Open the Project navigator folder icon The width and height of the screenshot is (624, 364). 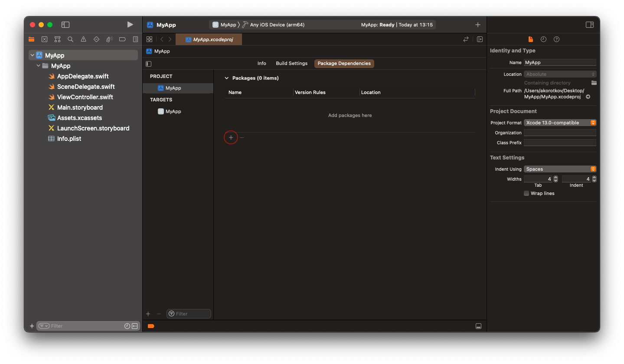pos(31,39)
